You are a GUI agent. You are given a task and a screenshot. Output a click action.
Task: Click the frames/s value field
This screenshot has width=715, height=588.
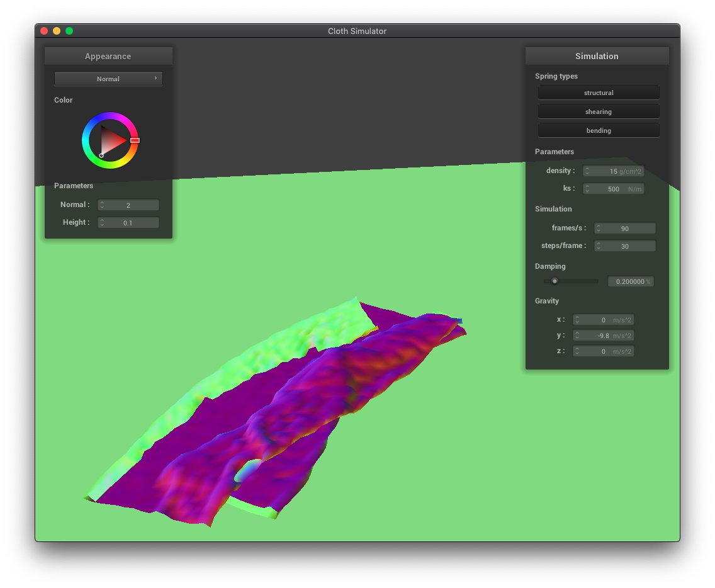625,228
